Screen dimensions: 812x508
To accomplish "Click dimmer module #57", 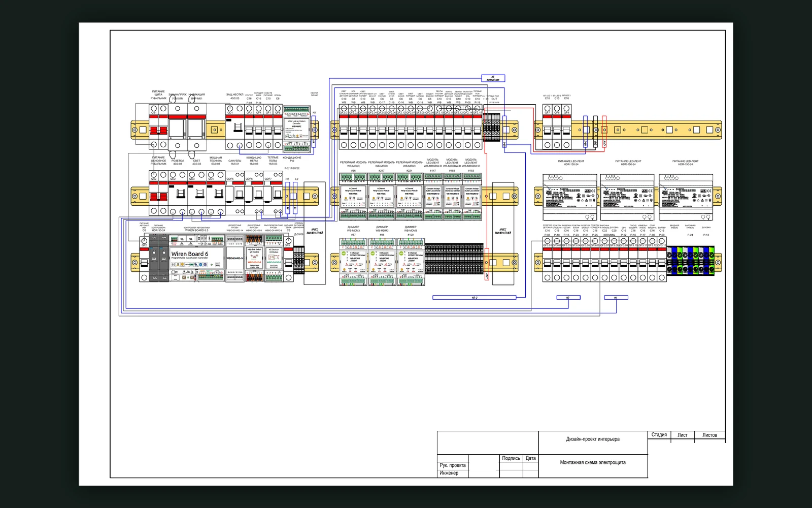I will (353, 262).
